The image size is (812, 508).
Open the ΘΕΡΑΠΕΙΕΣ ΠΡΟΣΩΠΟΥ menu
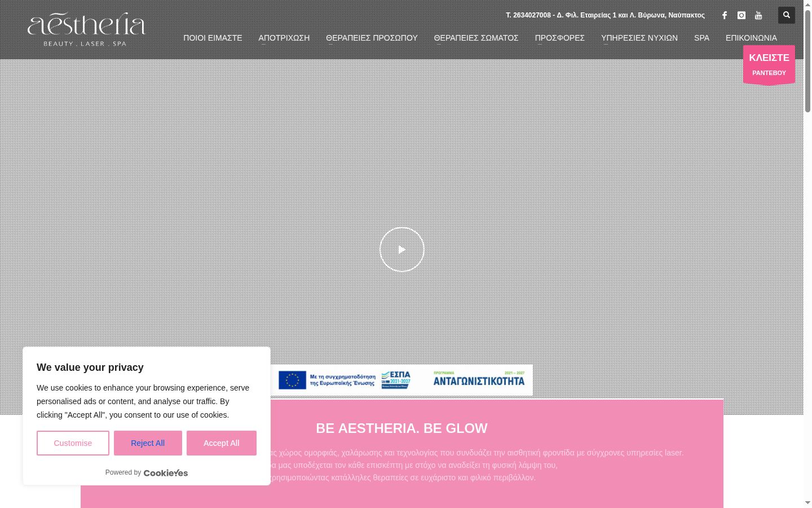point(372,38)
